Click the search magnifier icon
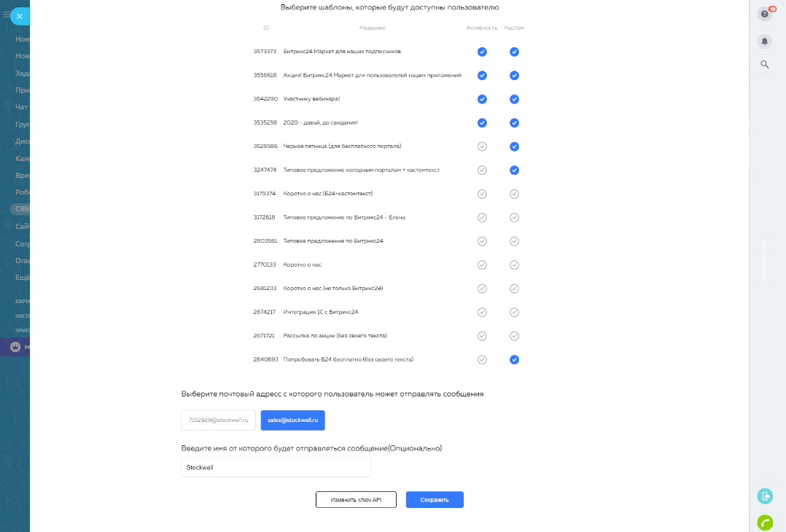This screenshot has width=786, height=532. (x=764, y=64)
